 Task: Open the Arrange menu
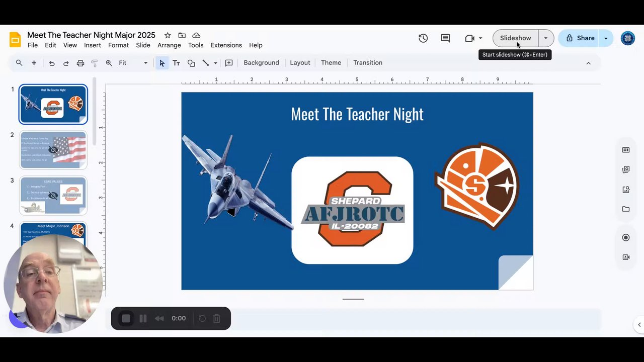(169, 45)
